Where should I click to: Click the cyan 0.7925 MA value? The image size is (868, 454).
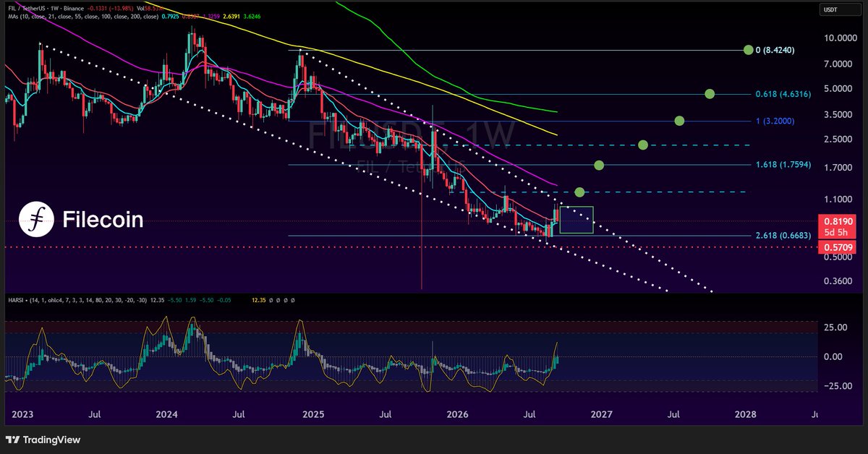(x=170, y=17)
